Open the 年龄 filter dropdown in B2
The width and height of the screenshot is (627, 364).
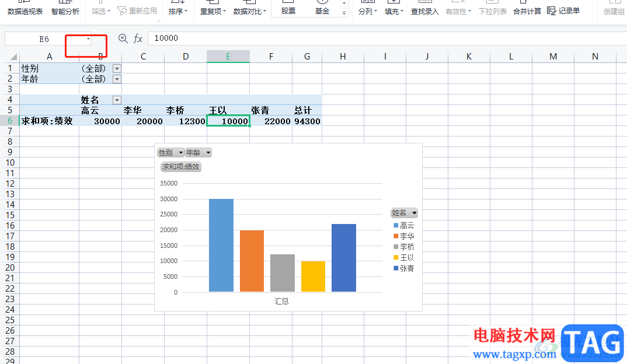(117, 79)
